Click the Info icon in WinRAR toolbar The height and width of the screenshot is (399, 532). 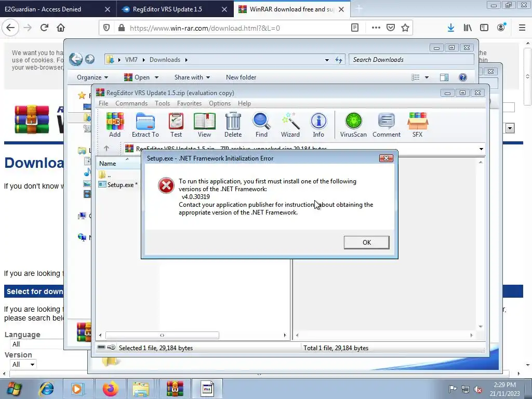point(318,125)
